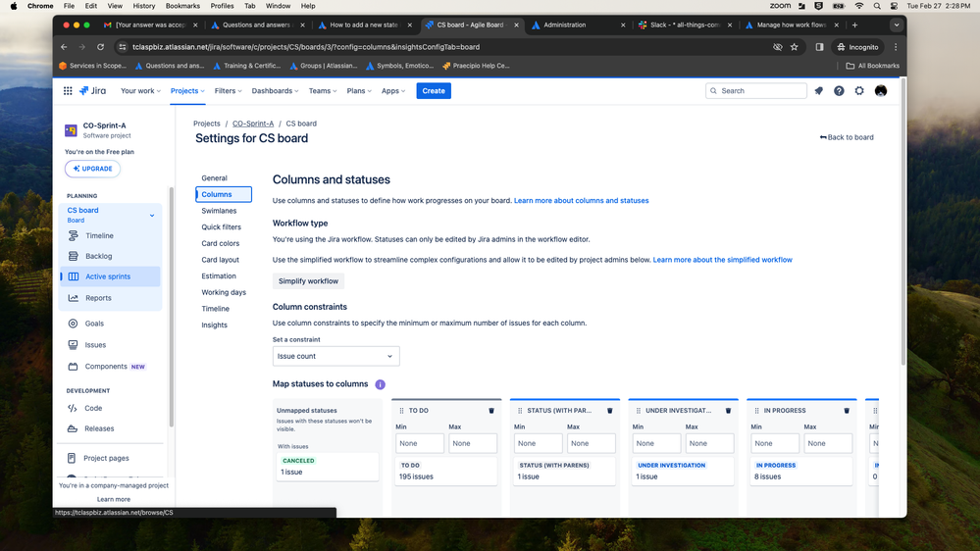Select Swimlanes settings

tap(219, 211)
